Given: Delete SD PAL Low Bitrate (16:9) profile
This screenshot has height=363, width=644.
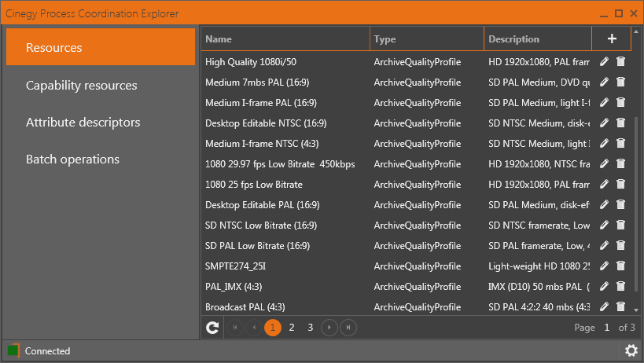Looking at the screenshot, I should coord(620,245).
